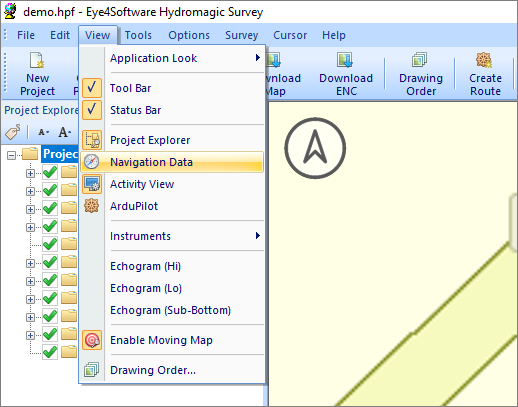
Task: Click the ArduPilot ship wheel icon
Action: [92, 206]
